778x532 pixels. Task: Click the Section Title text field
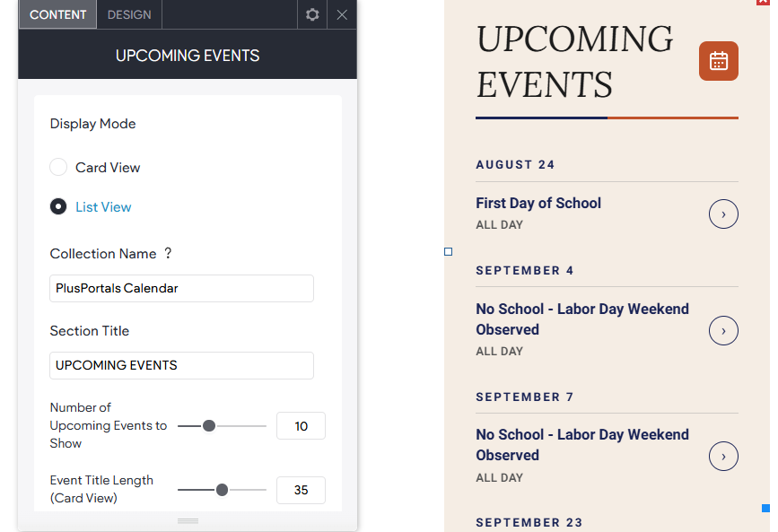coord(181,365)
